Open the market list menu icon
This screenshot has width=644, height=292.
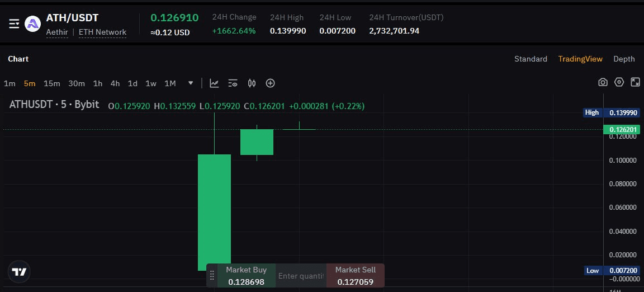click(14, 24)
